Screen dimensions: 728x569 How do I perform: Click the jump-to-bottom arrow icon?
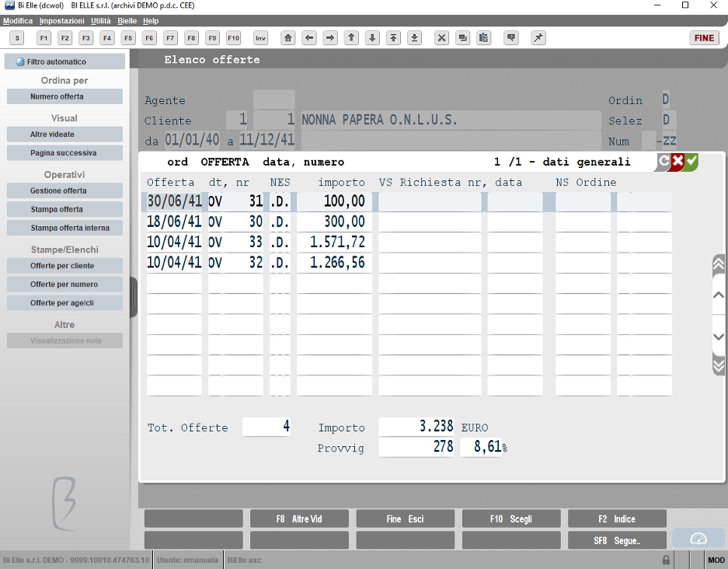point(415,38)
